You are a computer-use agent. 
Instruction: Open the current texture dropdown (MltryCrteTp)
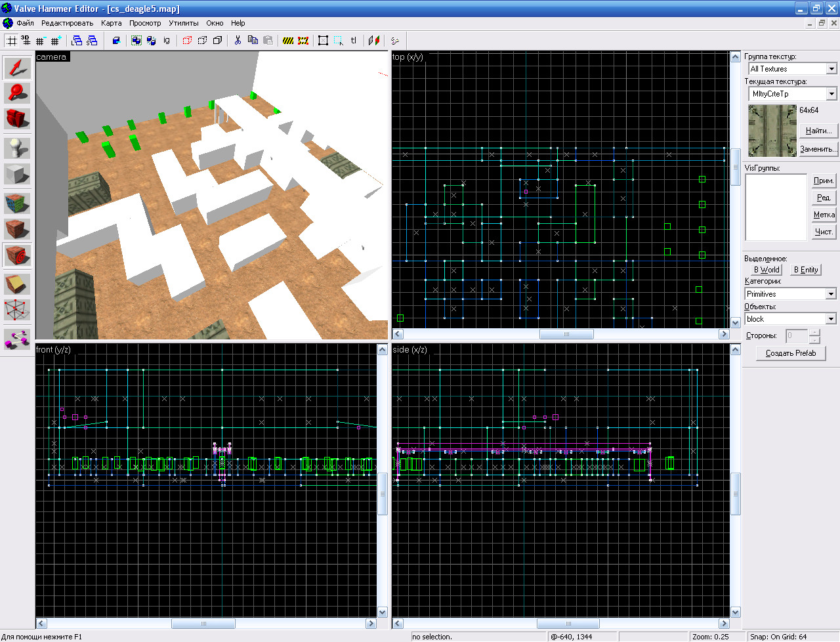(831, 94)
